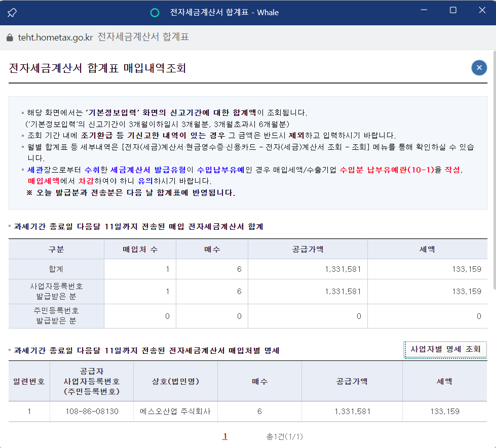Click the 오늘 발급분과 전송분 notice line
Screen dimensions: 496x448
click(x=131, y=192)
